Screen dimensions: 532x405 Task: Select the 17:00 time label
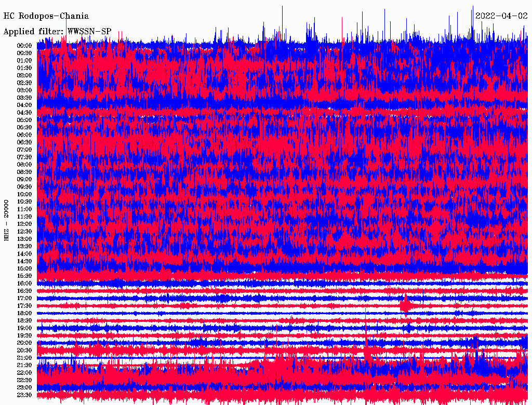pos(24,298)
